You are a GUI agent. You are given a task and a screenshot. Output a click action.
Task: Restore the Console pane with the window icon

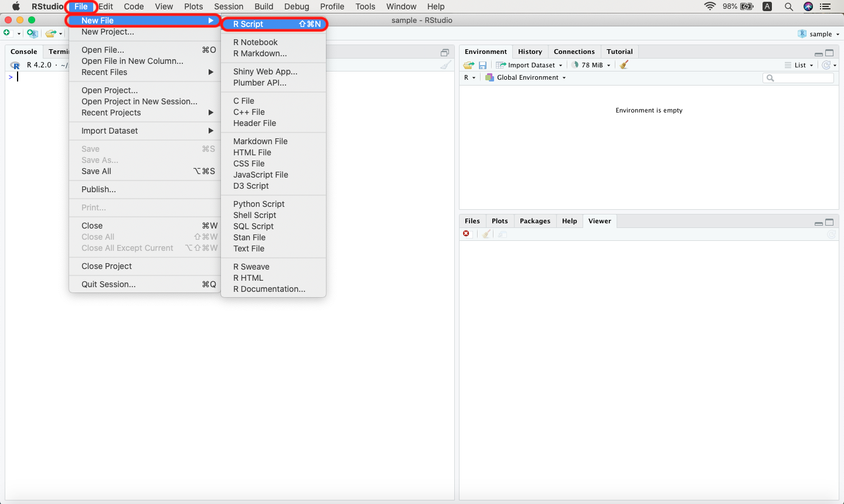pos(445,52)
